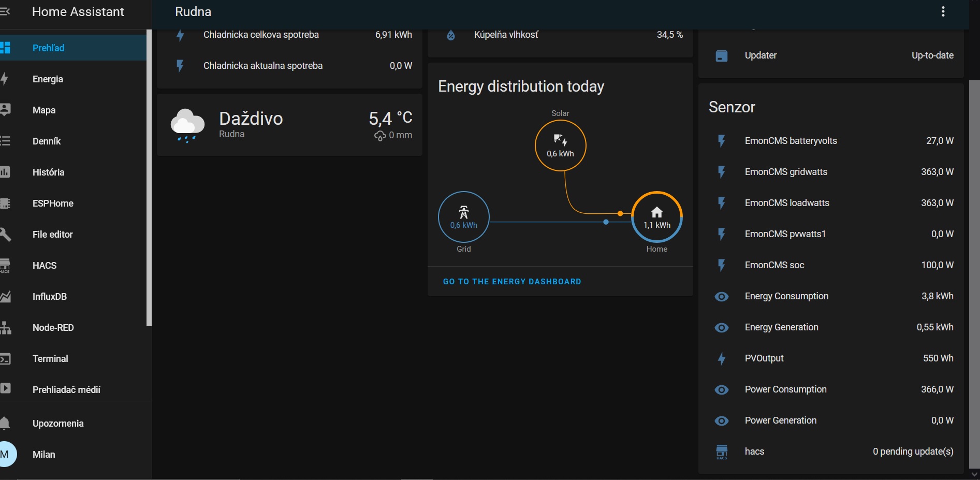This screenshot has width=980, height=480.
Task: Click the Home energy circle
Action: pos(657,217)
